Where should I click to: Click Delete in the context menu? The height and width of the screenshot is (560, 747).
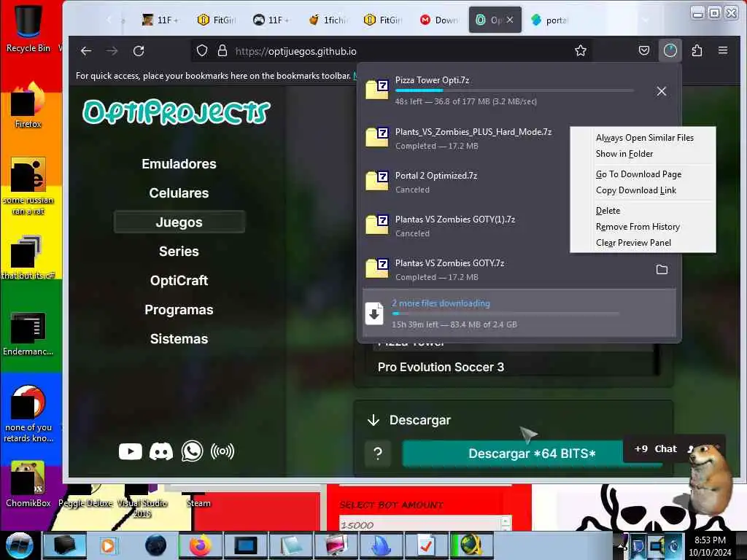point(608,211)
